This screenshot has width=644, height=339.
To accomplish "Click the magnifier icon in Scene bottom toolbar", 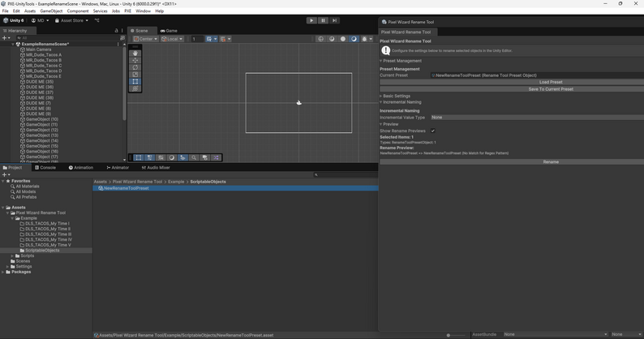I will pos(194,158).
